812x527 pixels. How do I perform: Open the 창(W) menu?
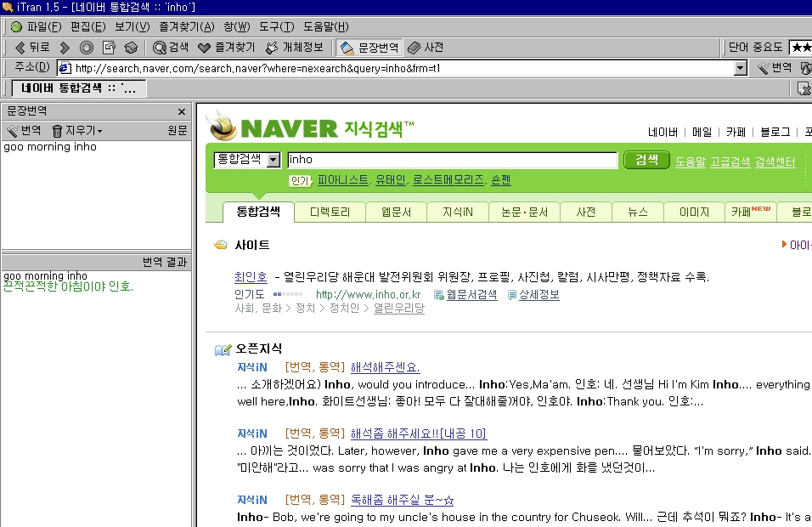(x=237, y=26)
